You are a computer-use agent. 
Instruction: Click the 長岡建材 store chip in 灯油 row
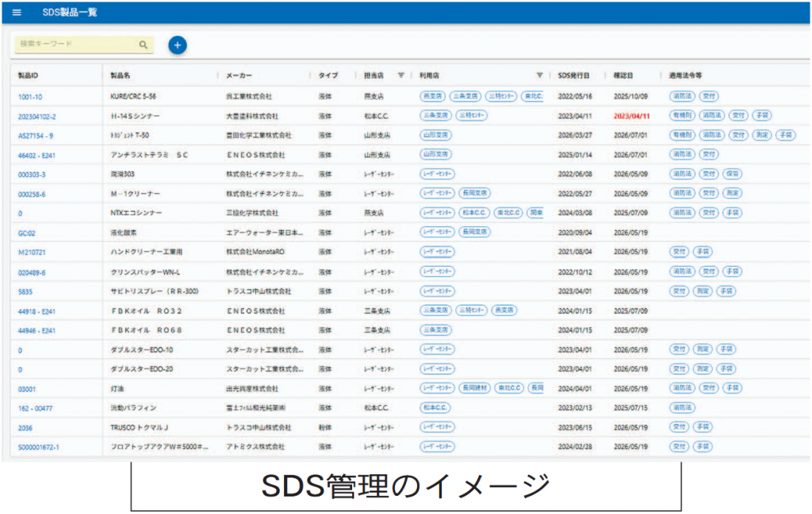tap(474, 388)
